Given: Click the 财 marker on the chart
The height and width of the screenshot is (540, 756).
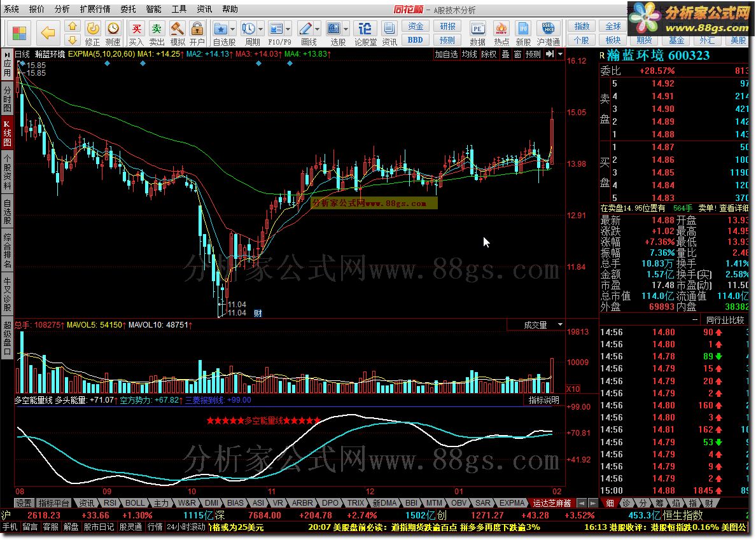Looking at the screenshot, I should pos(258,313).
